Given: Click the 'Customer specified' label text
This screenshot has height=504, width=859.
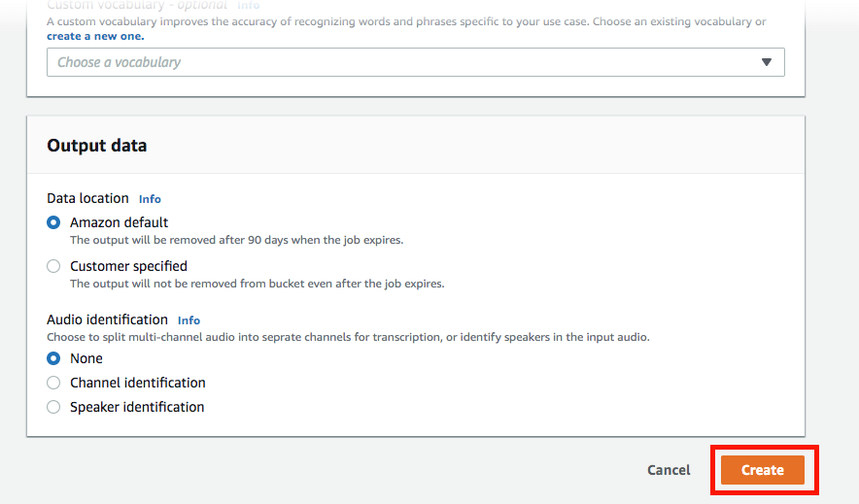Looking at the screenshot, I should [x=128, y=266].
